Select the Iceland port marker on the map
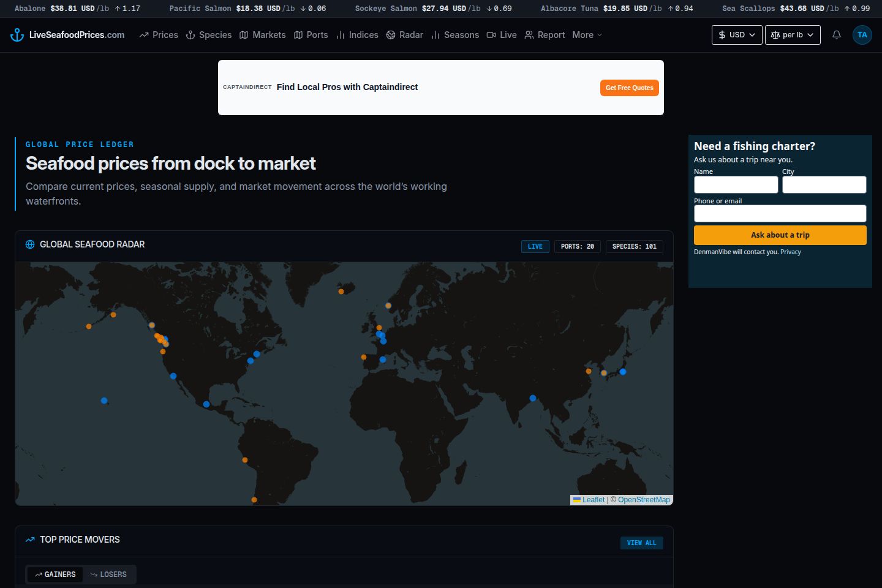 coord(341,292)
